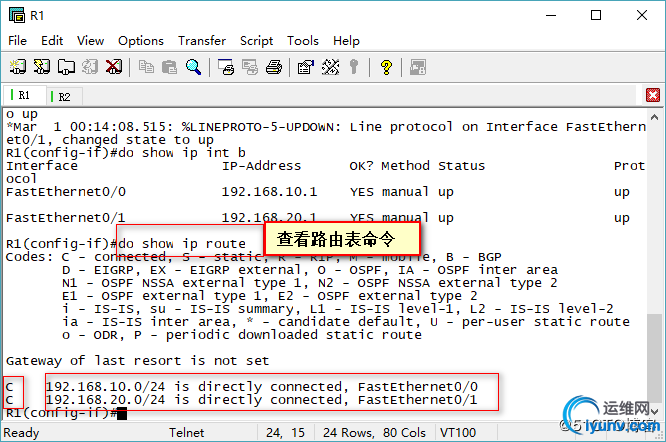This screenshot has height=442, width=666.
Task: Click the 192.168.10.1 IP address
Action: tap(269, 192)
